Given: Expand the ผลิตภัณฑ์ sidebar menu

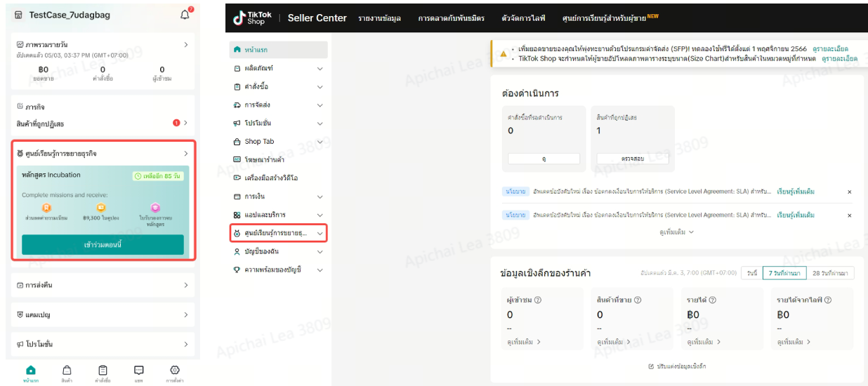Looking at the screenshot, I should click(320, 69).
